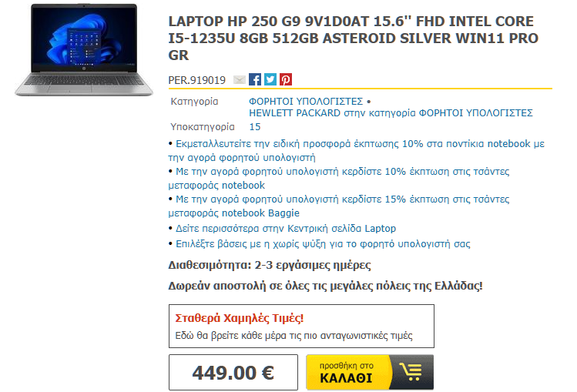Open the 15% Baggie notebook bags discount link

coord(338,206)
